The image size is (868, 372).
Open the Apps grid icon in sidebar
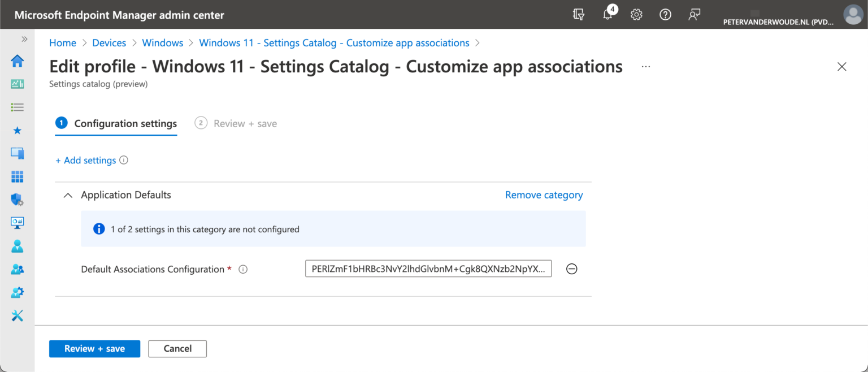click(x=18, y=177)
